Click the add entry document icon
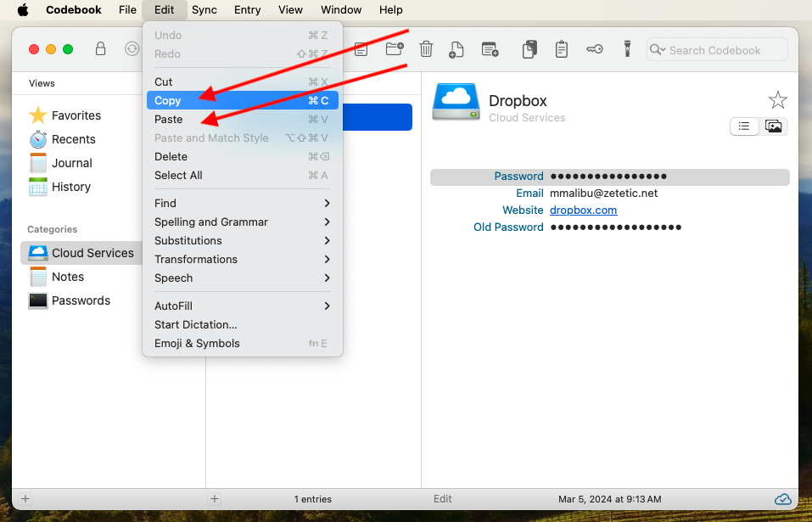The width and height of the screenshot is (812, 522). [x=456, y=50]
